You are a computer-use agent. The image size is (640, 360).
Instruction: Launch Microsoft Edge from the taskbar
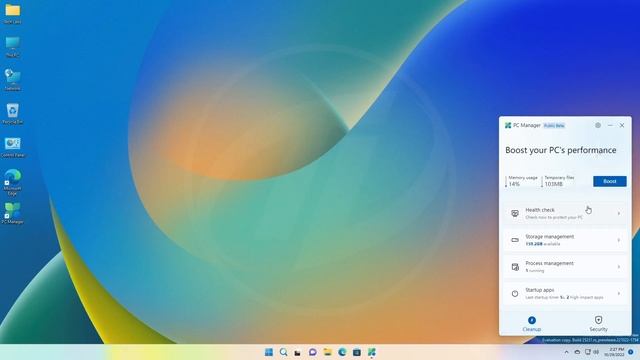pyautogui.click(x=342, y=352)
